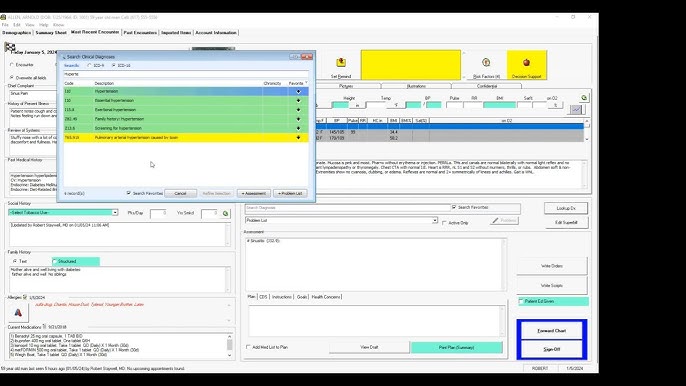Click the allergies red A icon
The width and height of the screenshot is (686, 386).
(x=18, y=312)
